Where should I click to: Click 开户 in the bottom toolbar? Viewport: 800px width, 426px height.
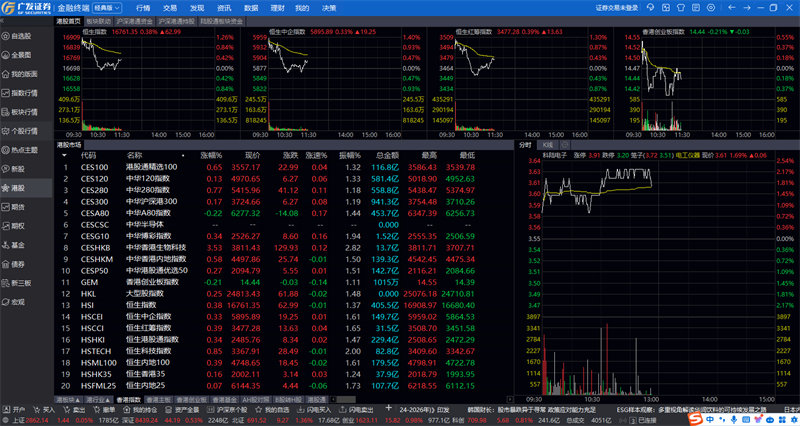[x=14, y=410]
